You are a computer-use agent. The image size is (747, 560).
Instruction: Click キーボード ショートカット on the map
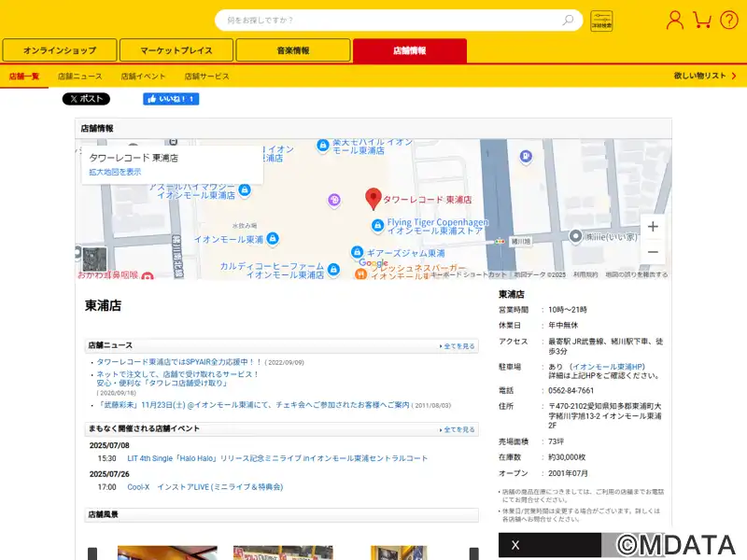pos(469,274)
